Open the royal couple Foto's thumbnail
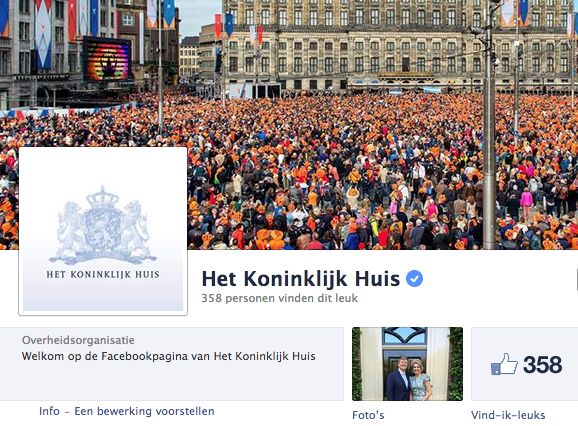578x426 pixels. point(407,364)
